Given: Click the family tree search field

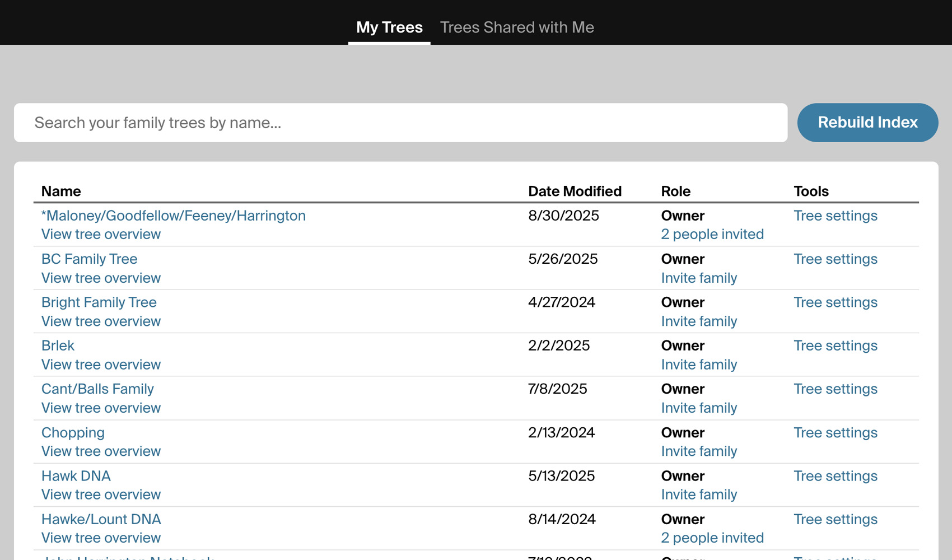Looking at the screenshot, I should tap(400, 123).
